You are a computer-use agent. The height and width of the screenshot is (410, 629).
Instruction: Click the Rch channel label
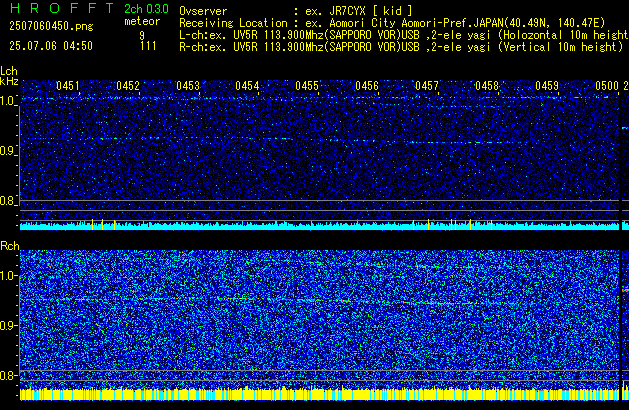tap(10, 246)
